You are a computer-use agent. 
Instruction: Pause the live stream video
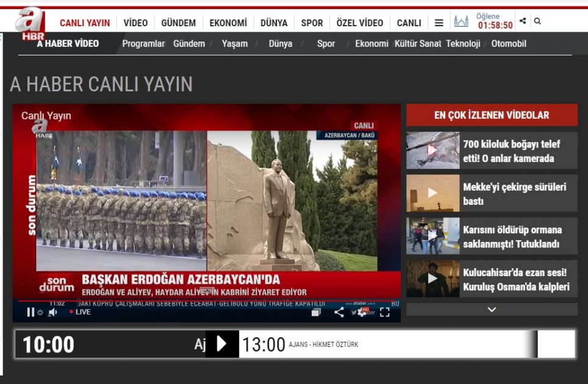pyautogui.click(x=30, y=312)
